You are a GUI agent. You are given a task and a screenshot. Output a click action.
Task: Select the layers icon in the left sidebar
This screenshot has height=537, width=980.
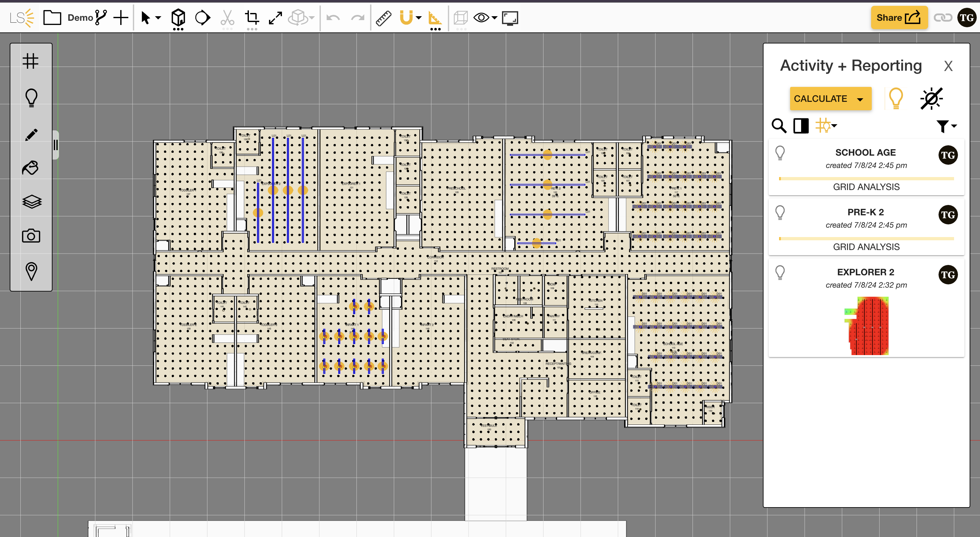(31, 201)
